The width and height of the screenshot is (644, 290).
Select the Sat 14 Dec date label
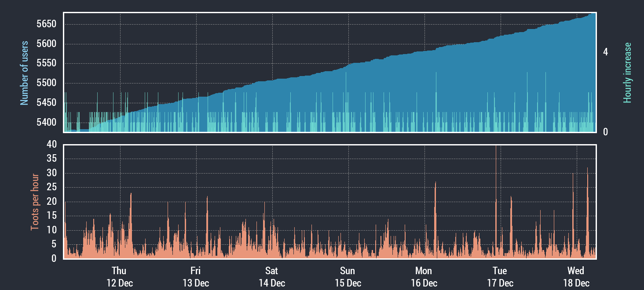272,276
